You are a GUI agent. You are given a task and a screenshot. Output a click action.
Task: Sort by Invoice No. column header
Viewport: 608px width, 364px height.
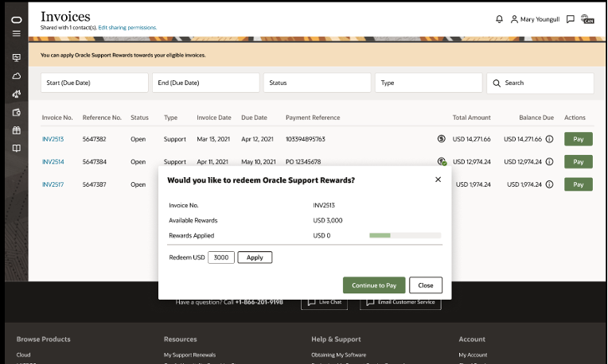[x=57, y=118]
